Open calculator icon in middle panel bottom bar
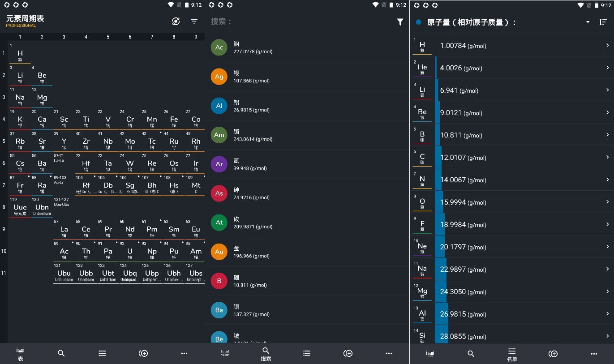Viewport: 614px width, 364px height. pyautogui.click(x=348, y=353)
